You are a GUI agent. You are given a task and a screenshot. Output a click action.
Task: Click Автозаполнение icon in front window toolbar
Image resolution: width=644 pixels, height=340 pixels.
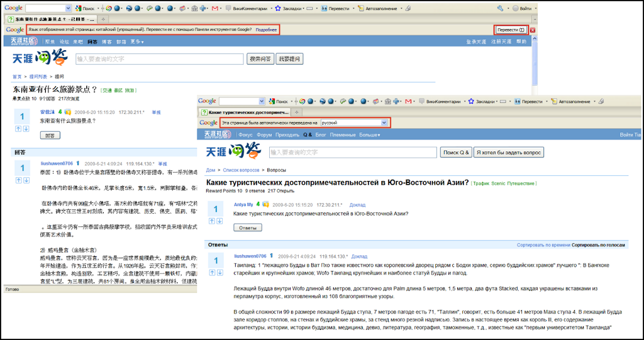[x=555, y=101]
